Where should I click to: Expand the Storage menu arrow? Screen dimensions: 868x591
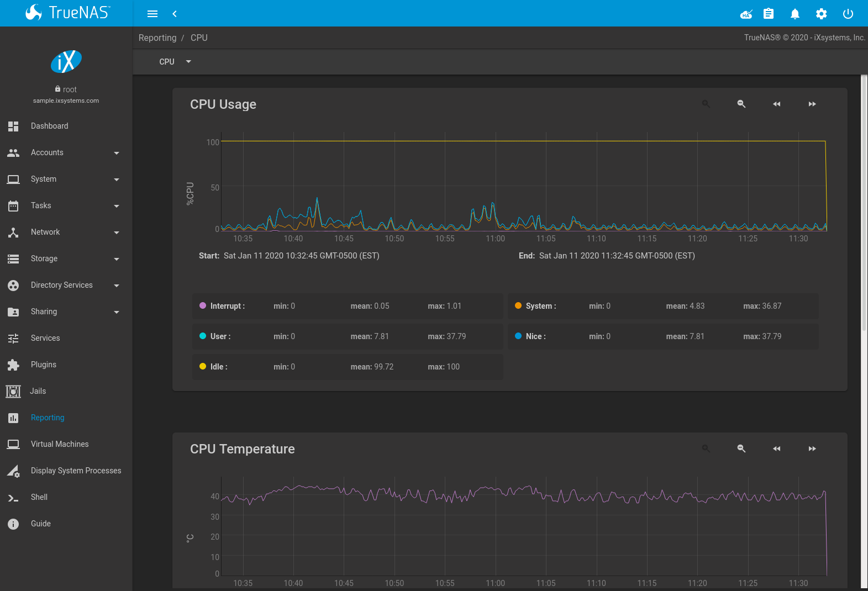[117, 259]
